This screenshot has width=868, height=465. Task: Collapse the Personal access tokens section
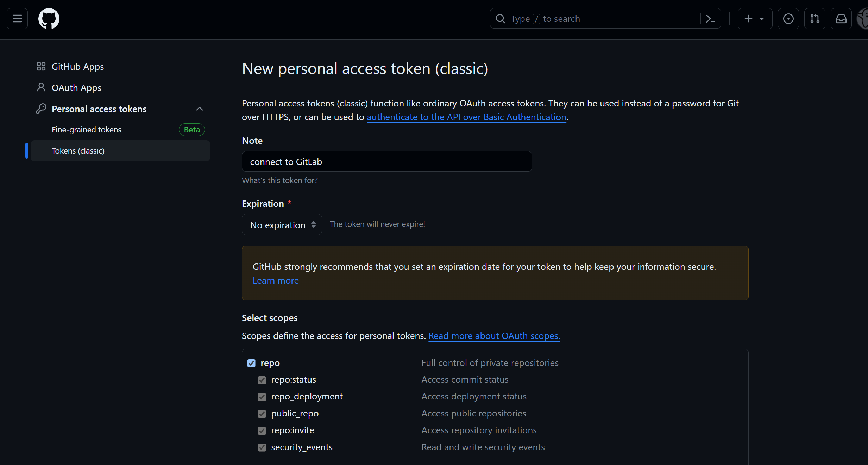pyautogui.click(x=199, y=108)
